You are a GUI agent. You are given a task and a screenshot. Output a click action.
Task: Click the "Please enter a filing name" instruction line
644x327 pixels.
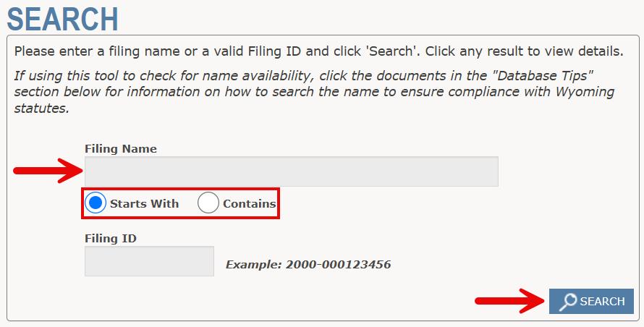[318, 52]
